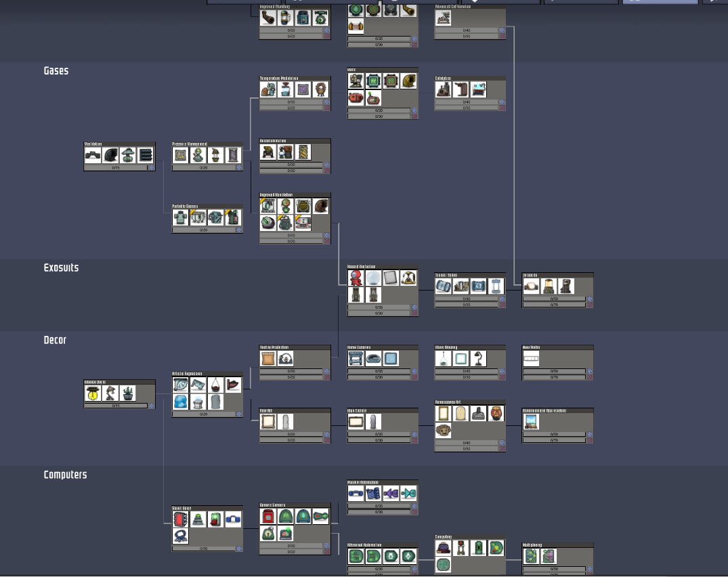This screenshot has width=728, height=577.
Task: Click the desk lamp icon in Glass Blowing
Action: click(x=478, y=359)
